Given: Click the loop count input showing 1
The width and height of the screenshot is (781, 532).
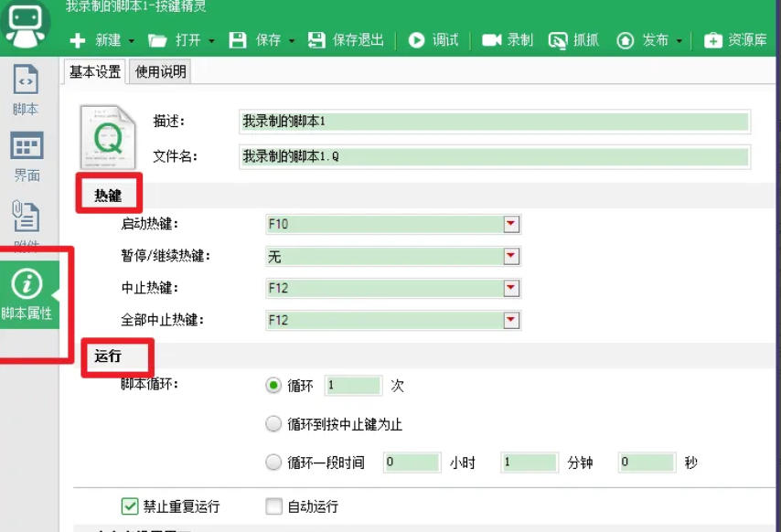Looking at the screenshot, I should pos(353,386).
